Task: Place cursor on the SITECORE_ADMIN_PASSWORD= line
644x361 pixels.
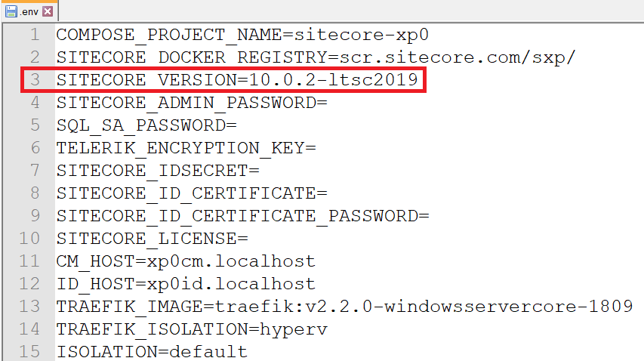Action: (x=192, y=102)
